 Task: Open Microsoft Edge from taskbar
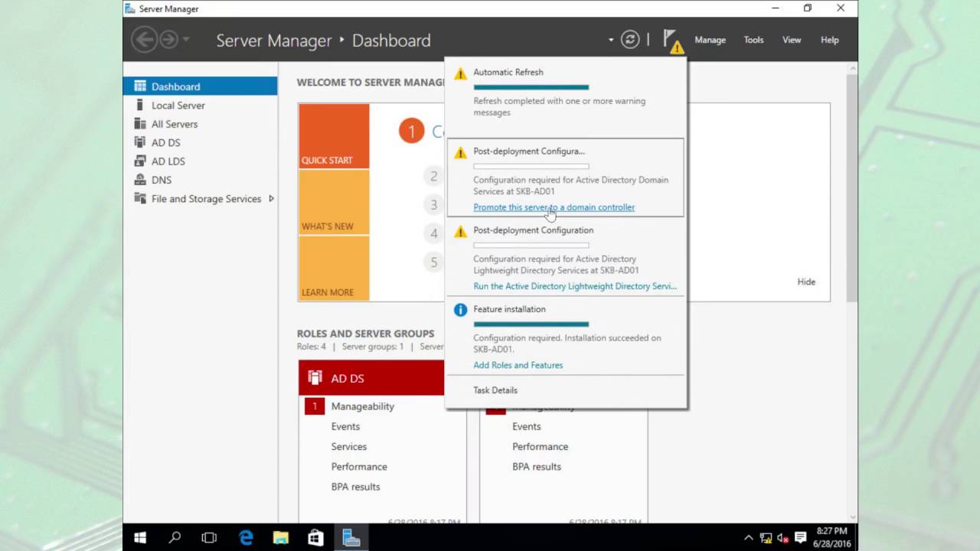pyautogui.click(x=246, y=538)
